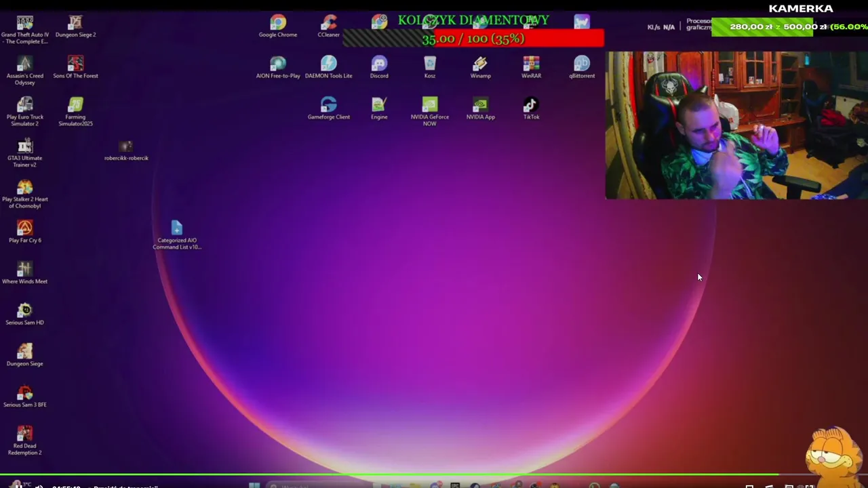Select the Gameforge Client icon

pos(328,109)
